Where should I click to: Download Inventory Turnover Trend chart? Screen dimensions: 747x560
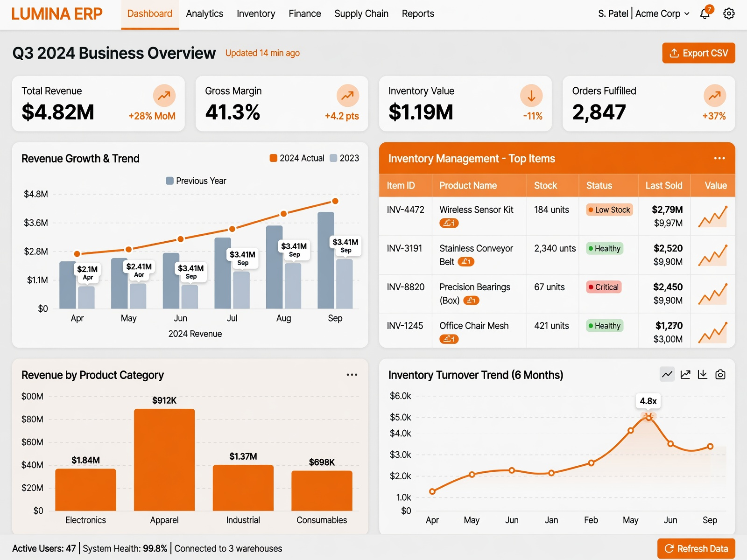[703, 374]
